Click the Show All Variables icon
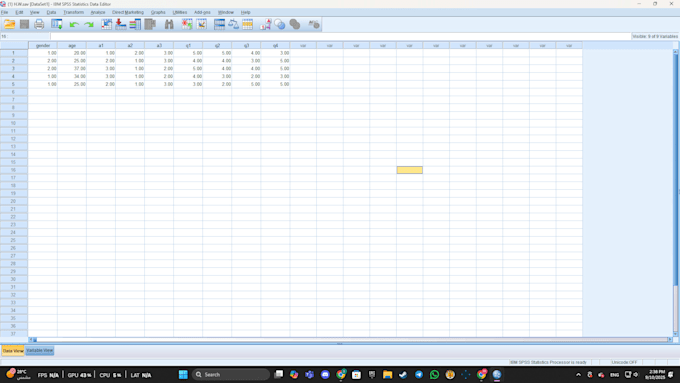680x383 pixels. click(295, 24)
